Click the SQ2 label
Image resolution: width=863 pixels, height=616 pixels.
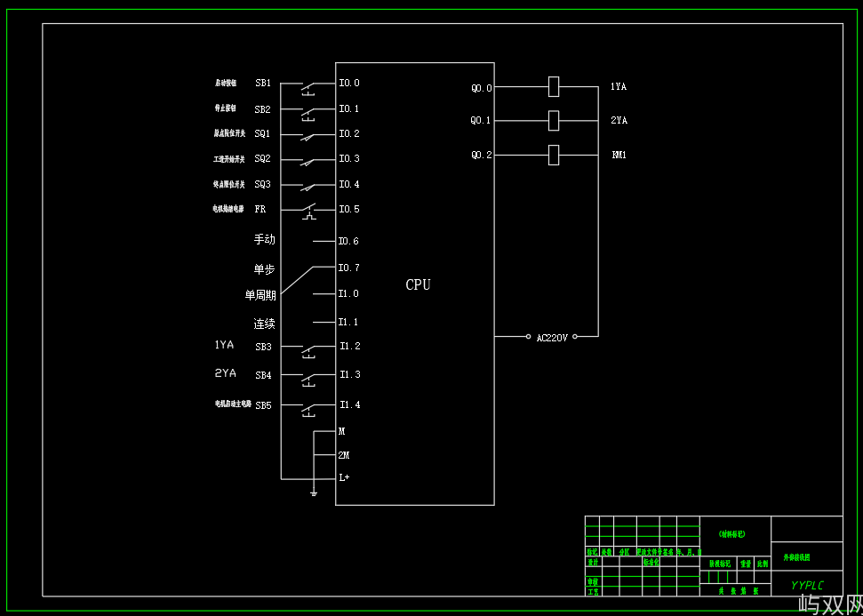262,158
